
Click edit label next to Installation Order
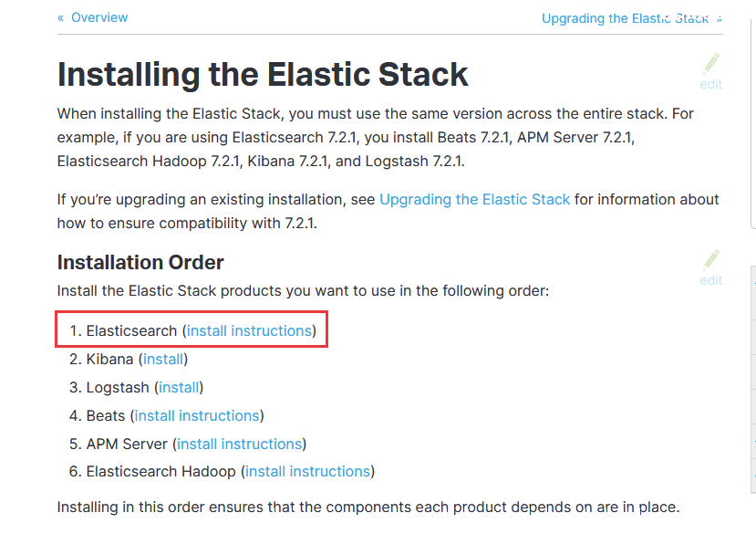711,280
